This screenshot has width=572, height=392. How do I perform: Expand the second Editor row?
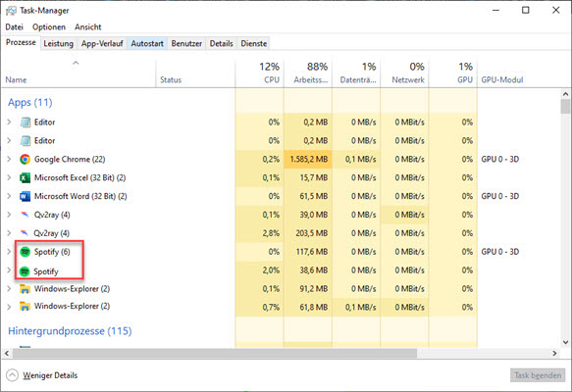[x=9, y=140]
